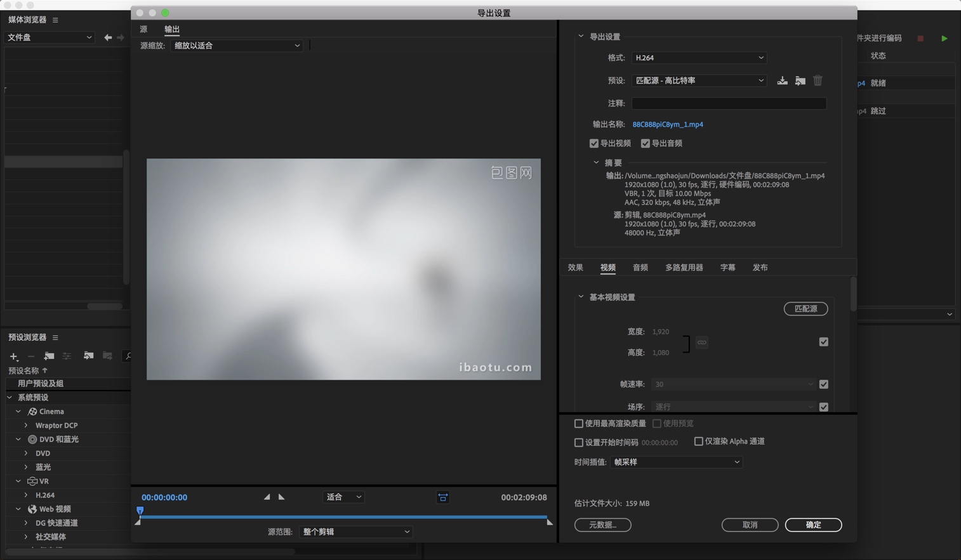Enable 使用最高渲染质量 option
This screenshot has width=961, height=560.
[580, 423]
